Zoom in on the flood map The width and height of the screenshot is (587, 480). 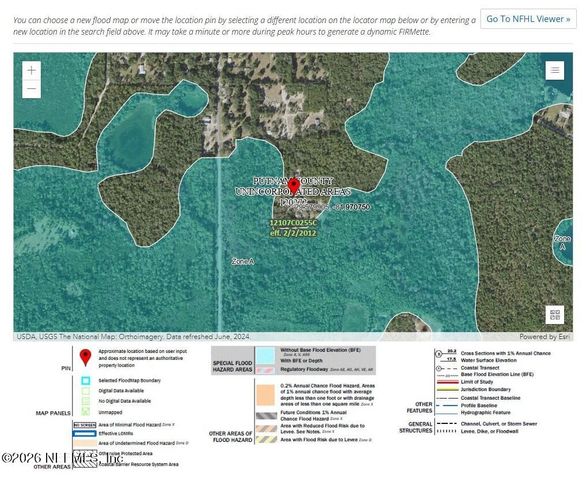[x=31, y=70]
